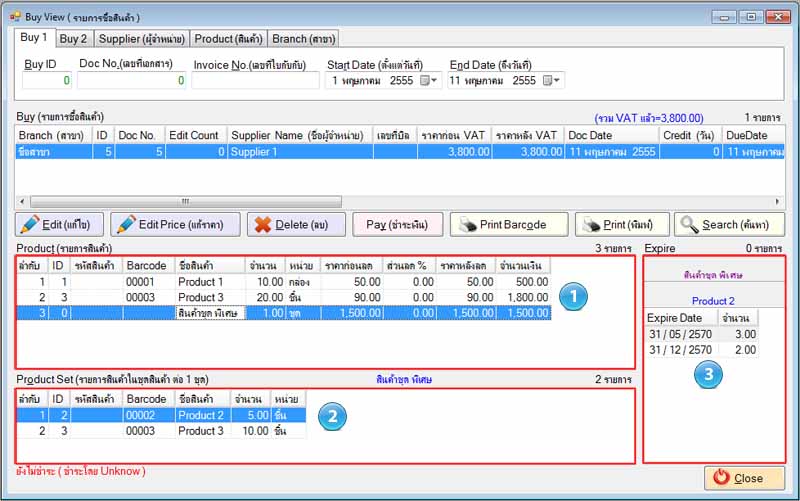800x501 pixels.
Task: Click the printer icon on Print Barcode
Action: 467,224
